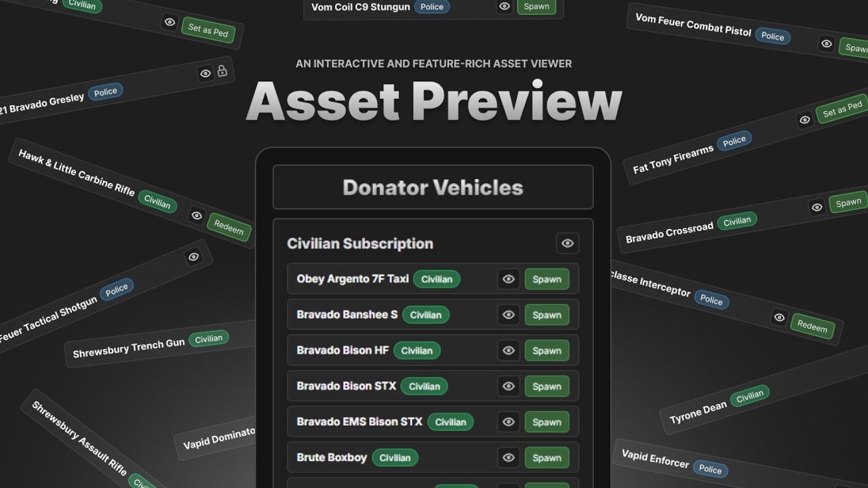This screenshot has width=868, height=488.
Task: Click eye icon in Bravado Bison STX row
Action: pyautogui.click(x=509, y=386)
